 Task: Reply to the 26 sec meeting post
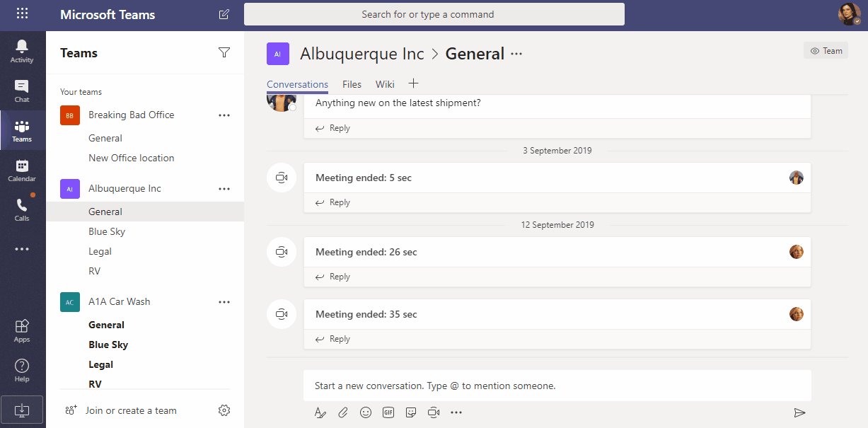[x=332, y=277]
